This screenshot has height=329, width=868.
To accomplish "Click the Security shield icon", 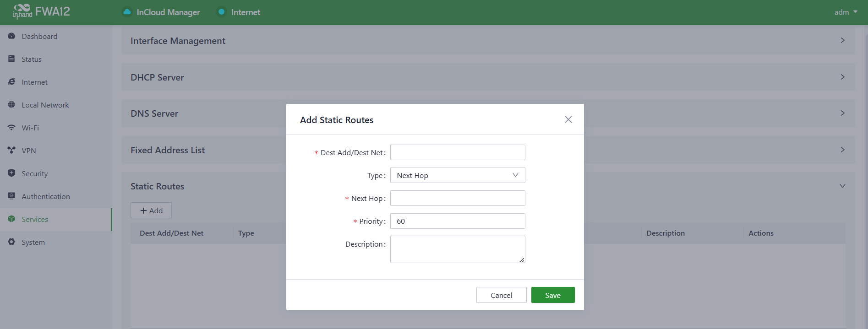I will pyautogui.click(x=11, y=173).
